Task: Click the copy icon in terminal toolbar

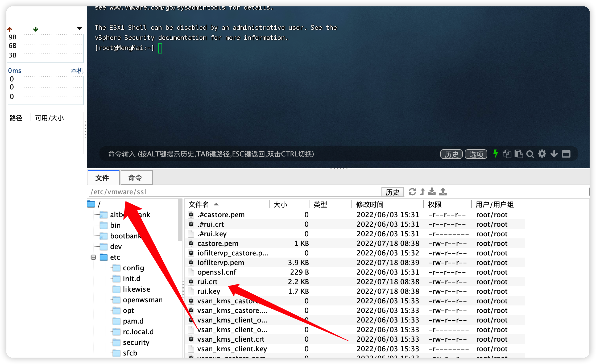Action: (x=507, y=154)
